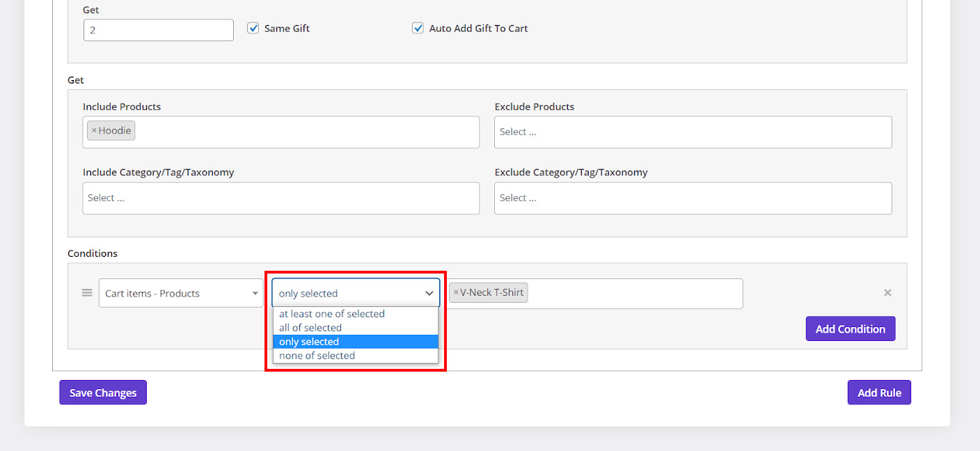Open Include Category/Tag/Taxonomy select field
This screenshot has width=980, height=451.
[x=280, y=198]
